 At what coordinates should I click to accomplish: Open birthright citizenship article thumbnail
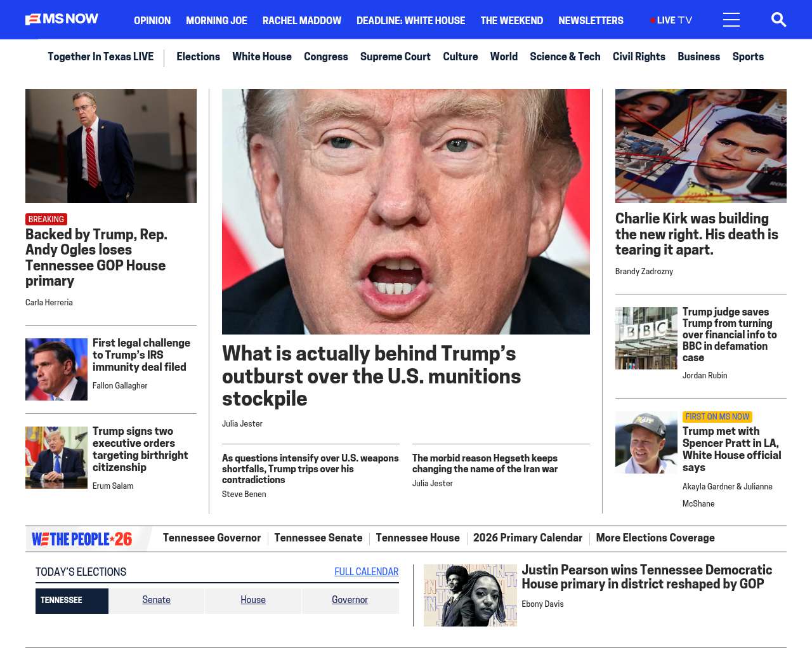pyautogui.click(x=56, y=458)
